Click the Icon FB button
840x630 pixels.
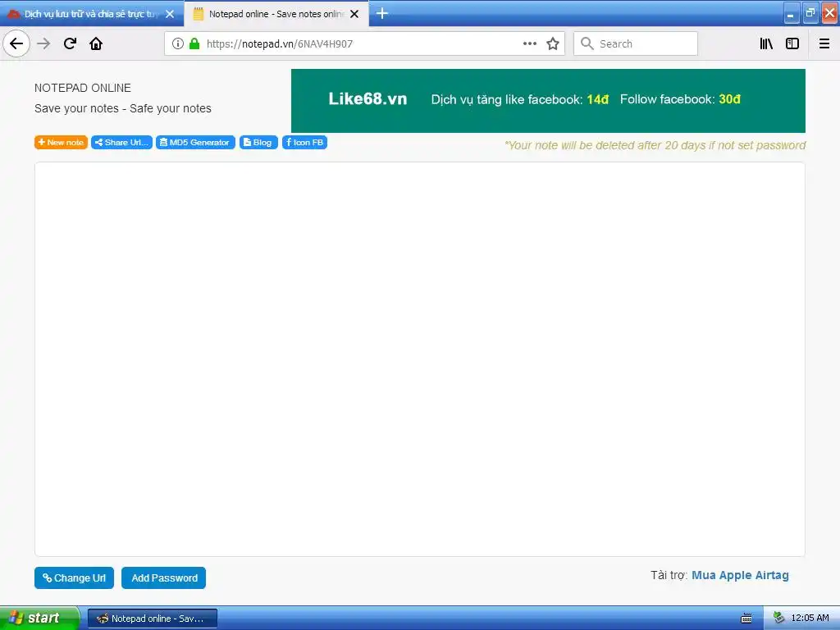304,142
